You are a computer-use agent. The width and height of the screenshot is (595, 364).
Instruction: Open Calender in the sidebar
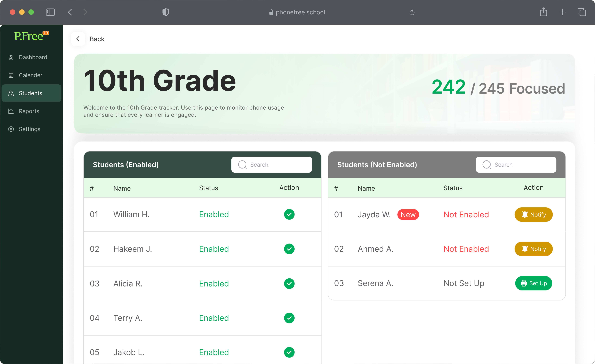30,75
